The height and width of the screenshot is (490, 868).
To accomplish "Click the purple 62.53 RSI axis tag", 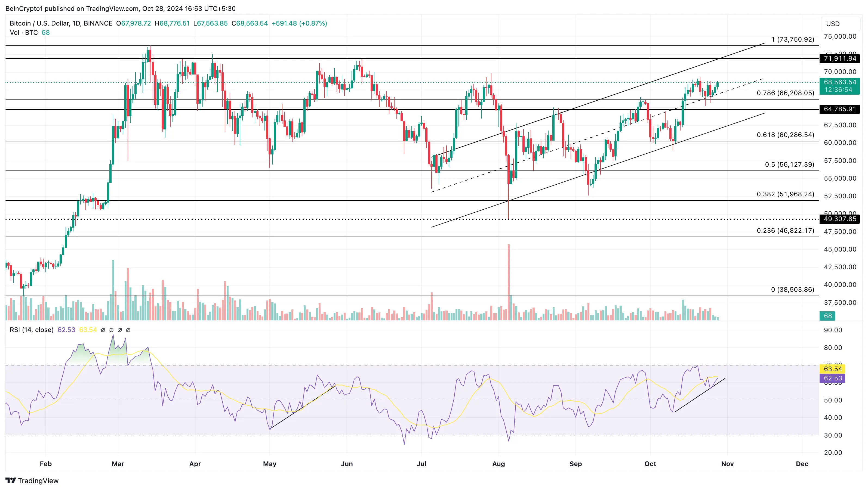I will coord(832,378).
